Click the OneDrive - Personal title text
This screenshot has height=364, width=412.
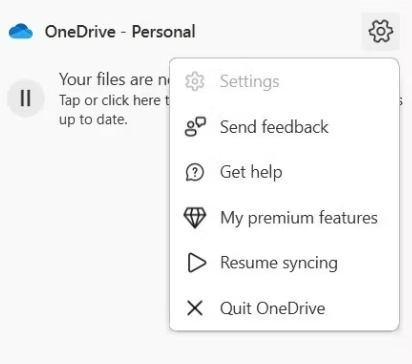tap(120, 32)
